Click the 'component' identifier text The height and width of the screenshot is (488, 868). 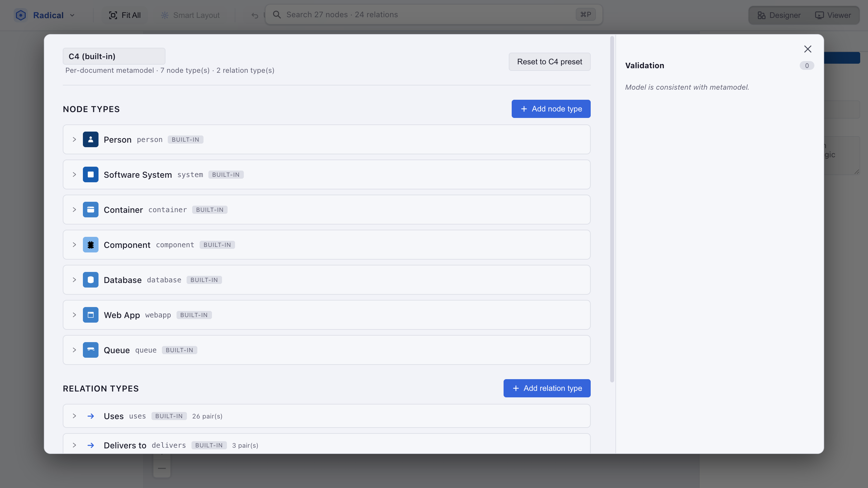pos(175,245)
